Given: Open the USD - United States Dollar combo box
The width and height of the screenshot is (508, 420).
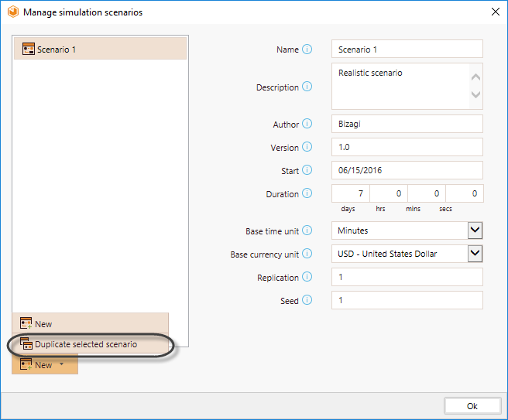Looking at the screenshot, I should click(407, 254).
